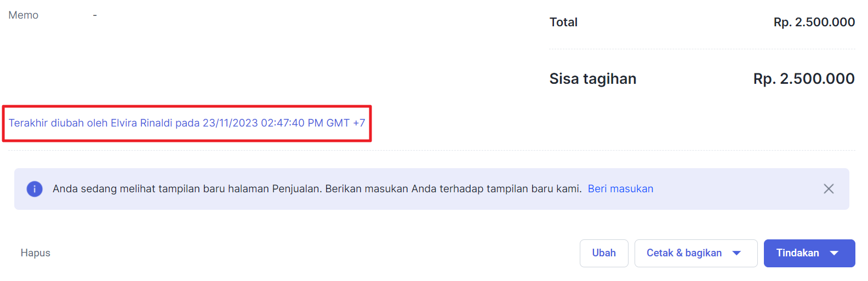Click the dash value next to Memo
This screenshot has height=281, width=868.
(95, 15)
